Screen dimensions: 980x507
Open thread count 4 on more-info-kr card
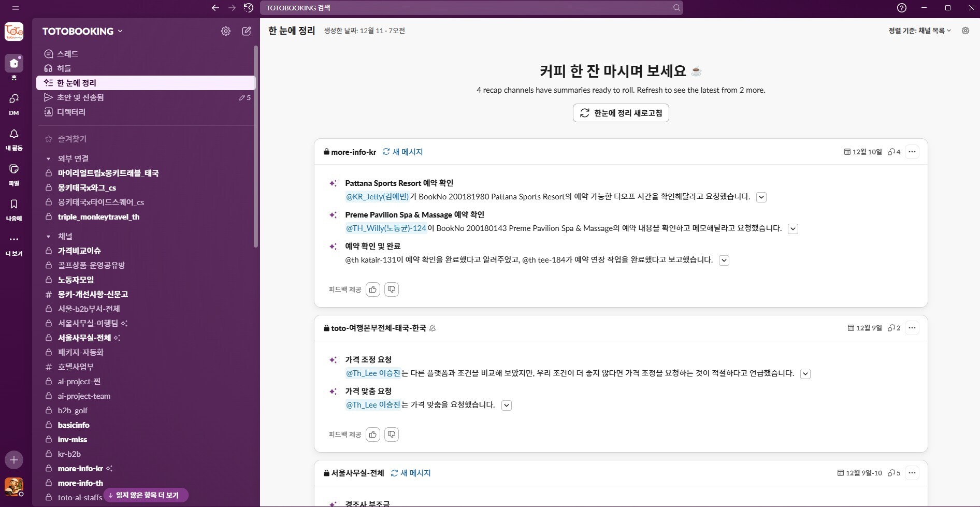(x=894, y=152)
